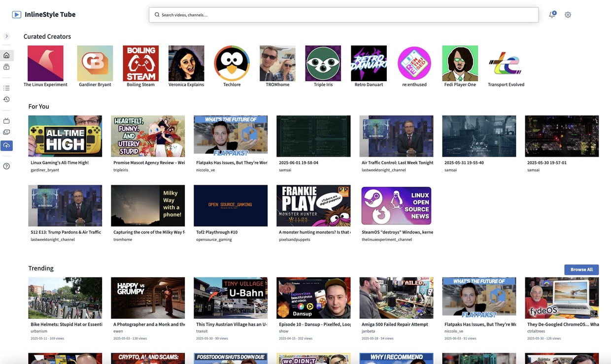
Task: Open the Tiny Village U-Bahn thumbnail
Action: coord(231,298)
